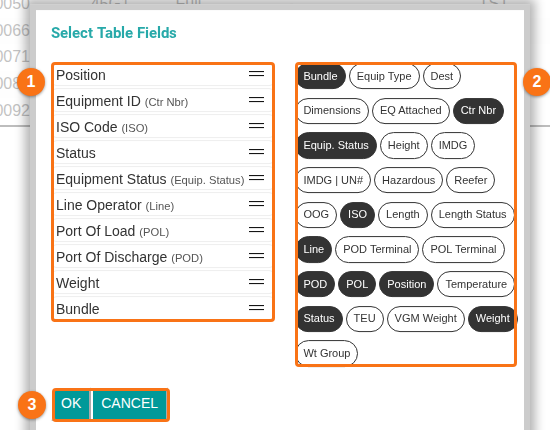Click drag handle icon for Weight row

pyautogui.click(x=256, y=281)
